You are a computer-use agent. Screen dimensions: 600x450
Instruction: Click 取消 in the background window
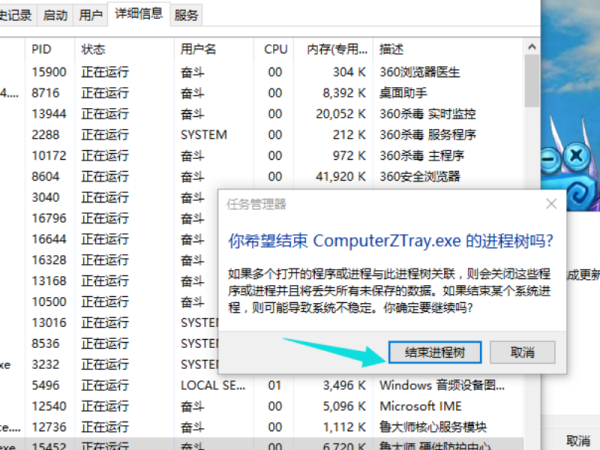[x=578, y=441]
